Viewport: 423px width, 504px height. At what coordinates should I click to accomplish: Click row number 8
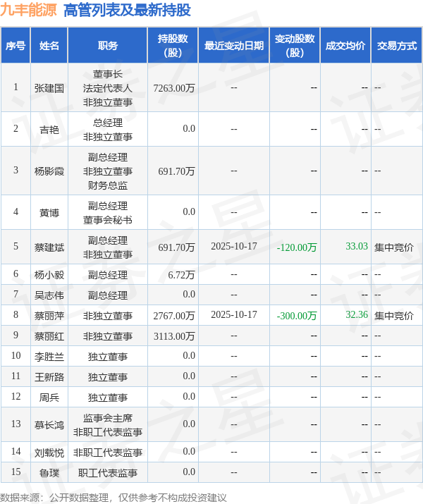click(16, 314)
